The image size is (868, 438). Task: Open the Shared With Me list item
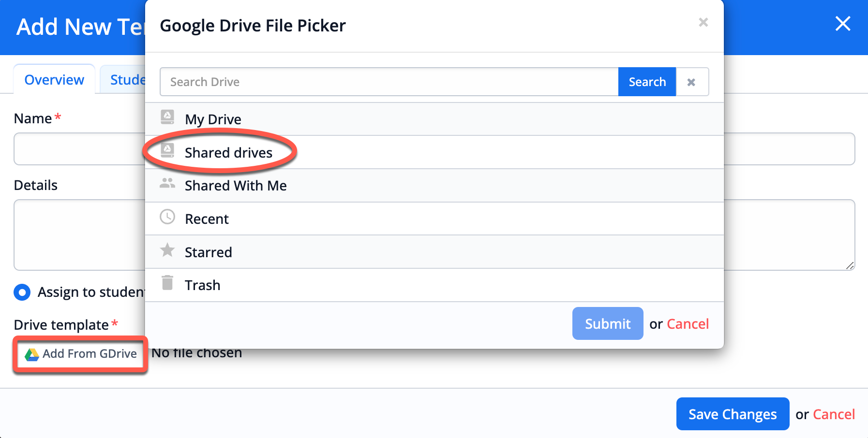click(434, 186)
